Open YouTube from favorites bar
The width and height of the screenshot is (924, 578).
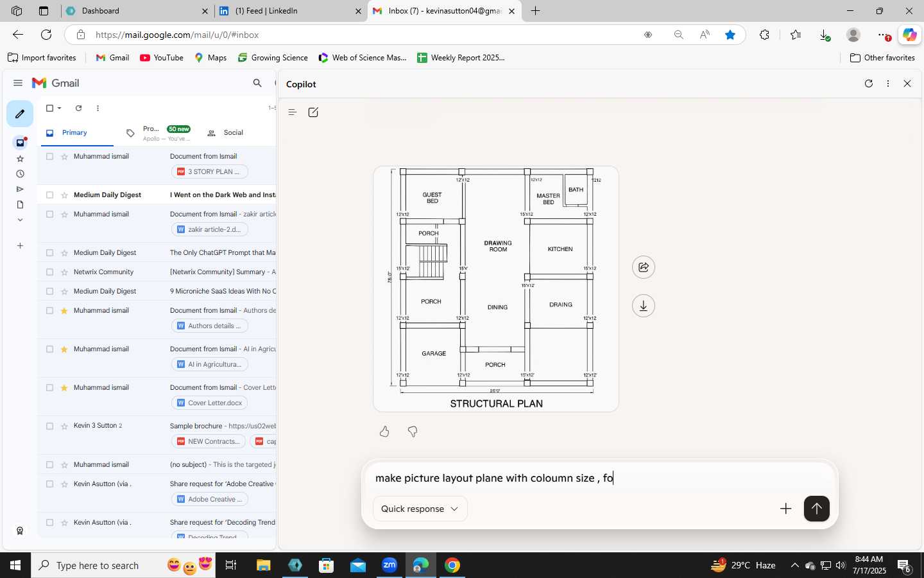coord(162,58)
